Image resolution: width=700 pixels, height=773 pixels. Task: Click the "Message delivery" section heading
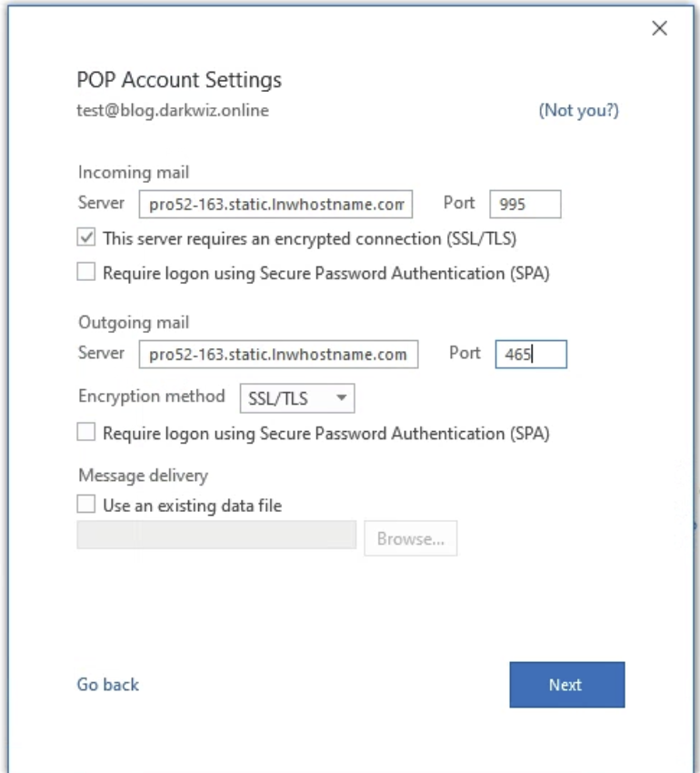point(143,476)
